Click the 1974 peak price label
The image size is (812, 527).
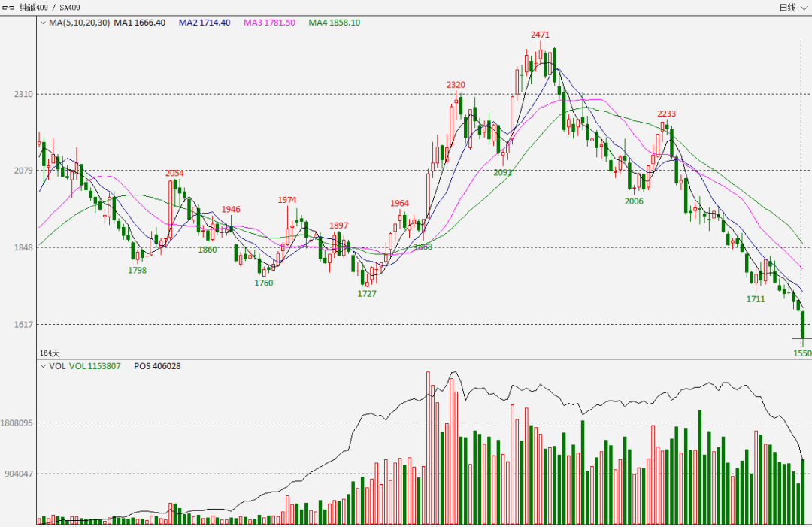point(287,200)
